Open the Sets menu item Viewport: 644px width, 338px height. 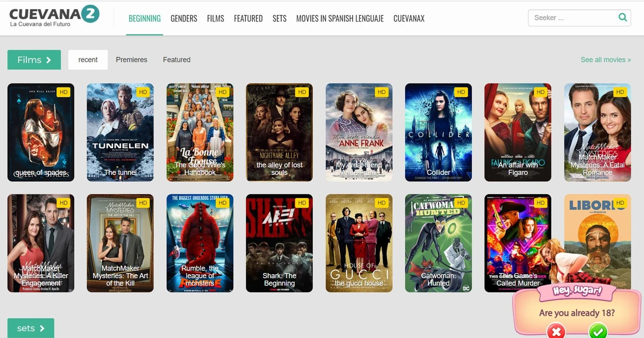tap(280, 18)
